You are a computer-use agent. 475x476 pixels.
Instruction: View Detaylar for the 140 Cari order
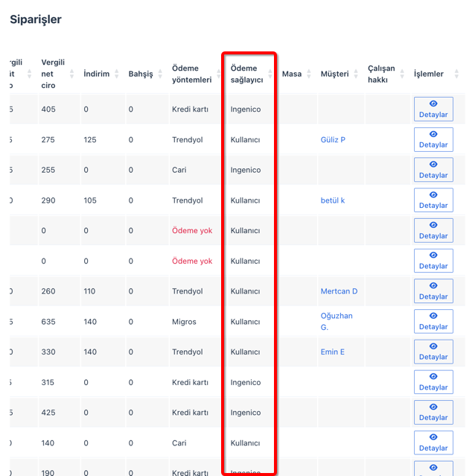pos(433,443)
